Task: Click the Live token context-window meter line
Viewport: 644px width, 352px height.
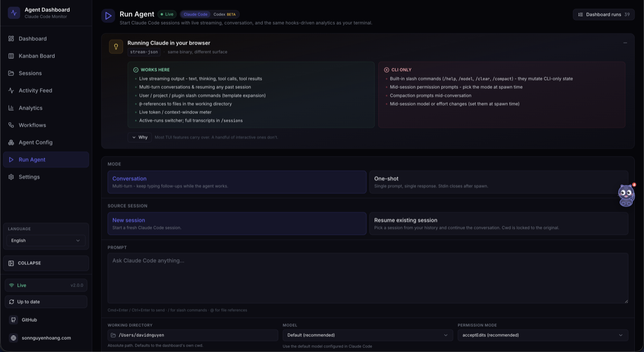Action: (175, 112)
